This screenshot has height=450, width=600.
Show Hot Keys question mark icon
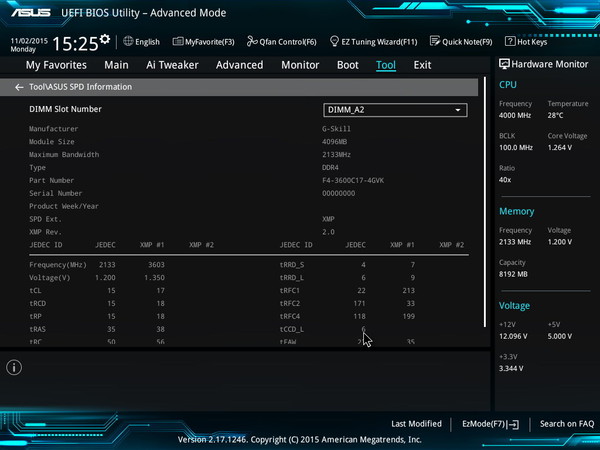pos(510,41)
